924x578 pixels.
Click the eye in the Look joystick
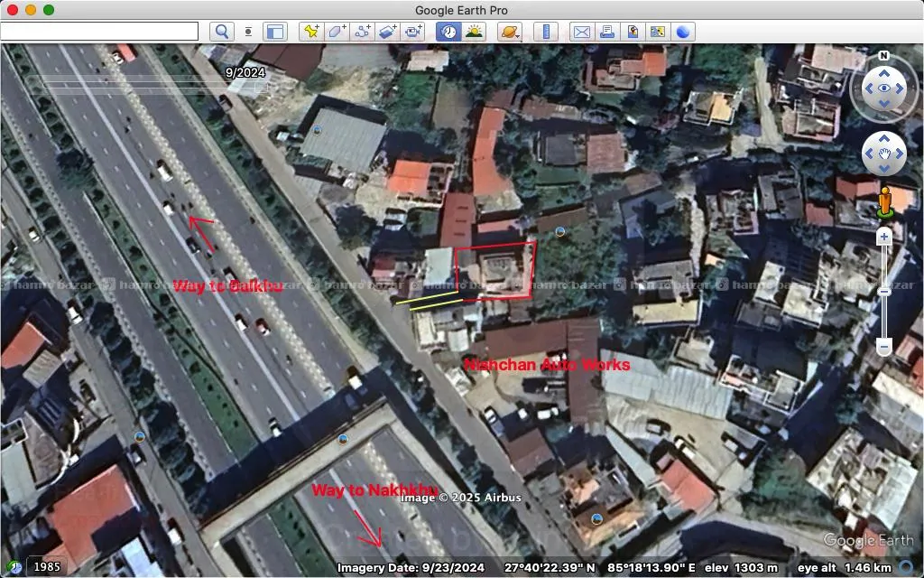pos(885,88)
